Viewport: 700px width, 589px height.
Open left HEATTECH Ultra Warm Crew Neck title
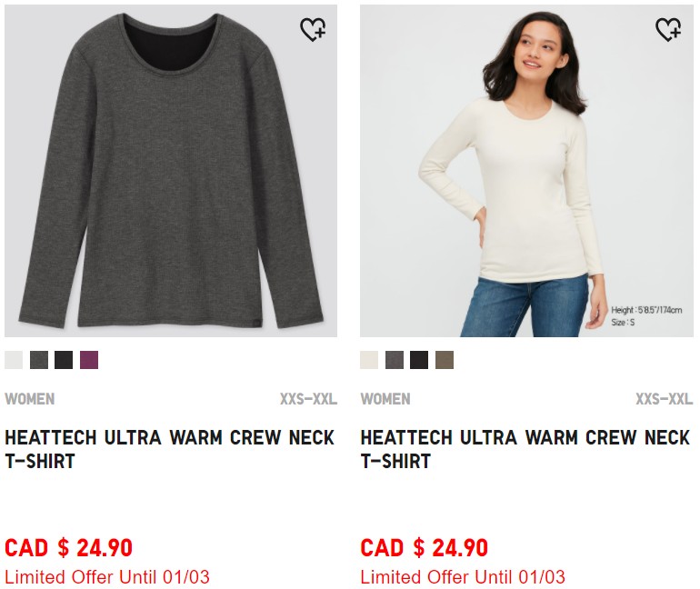point(169,449)
